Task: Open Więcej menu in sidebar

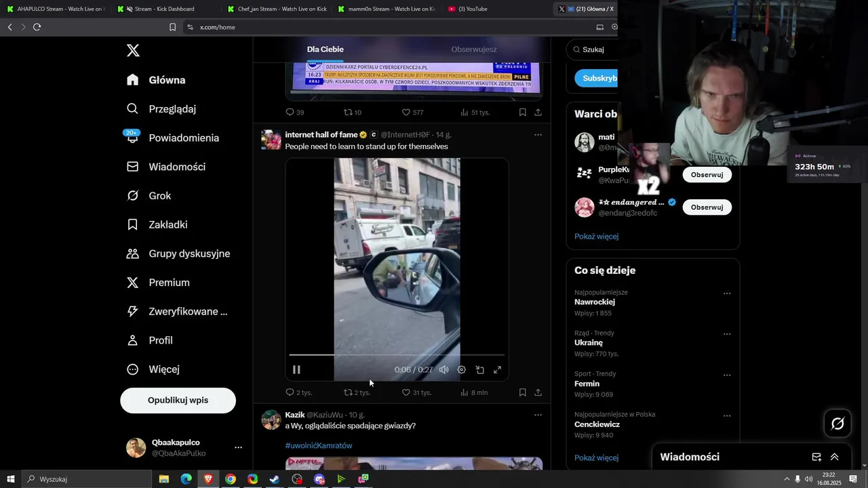Action: coord(153,369)
